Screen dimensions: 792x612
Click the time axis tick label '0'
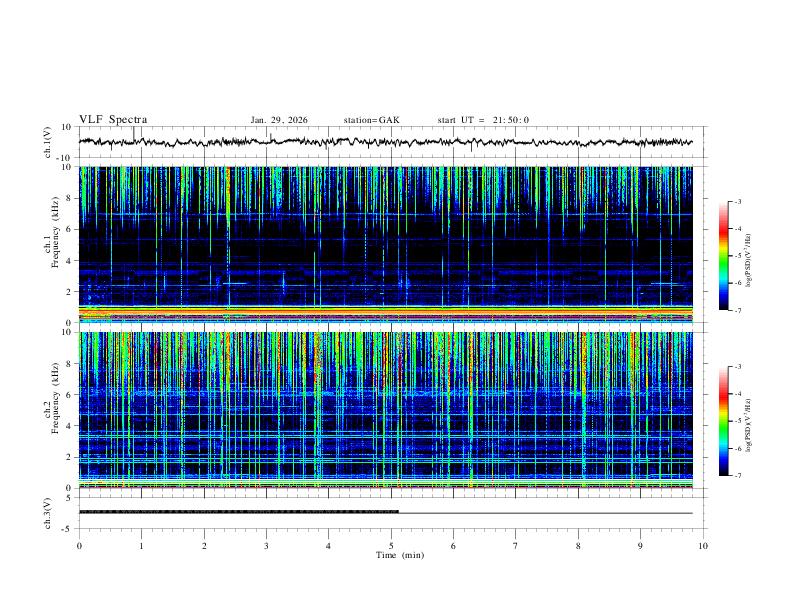[79, 546]
